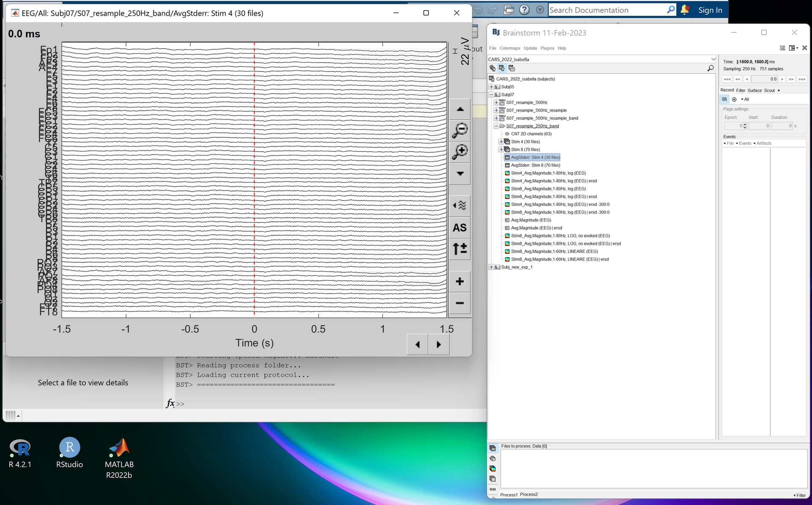
Task: Select AvgStderr: Stim 8 (70 files)
Action: 535,165
